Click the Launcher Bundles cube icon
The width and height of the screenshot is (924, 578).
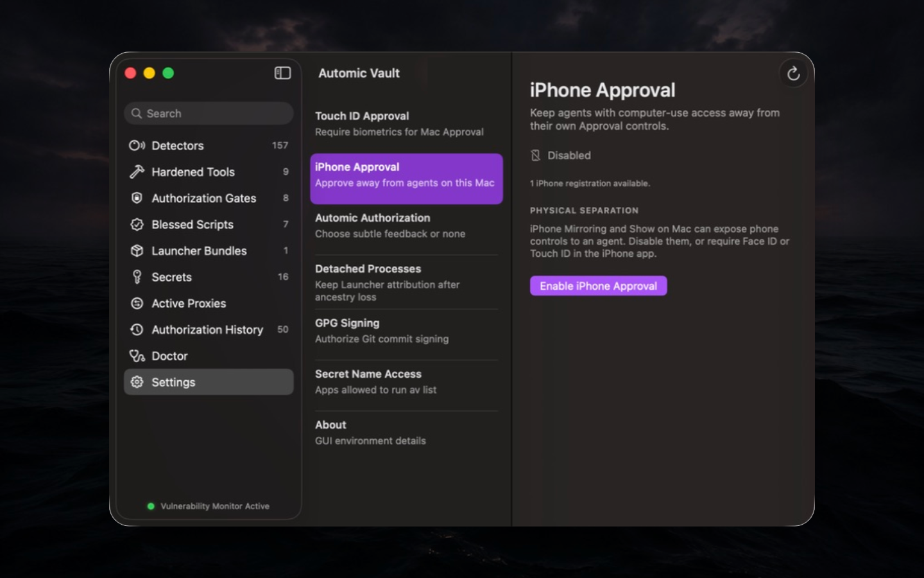[x=137, y=251]
